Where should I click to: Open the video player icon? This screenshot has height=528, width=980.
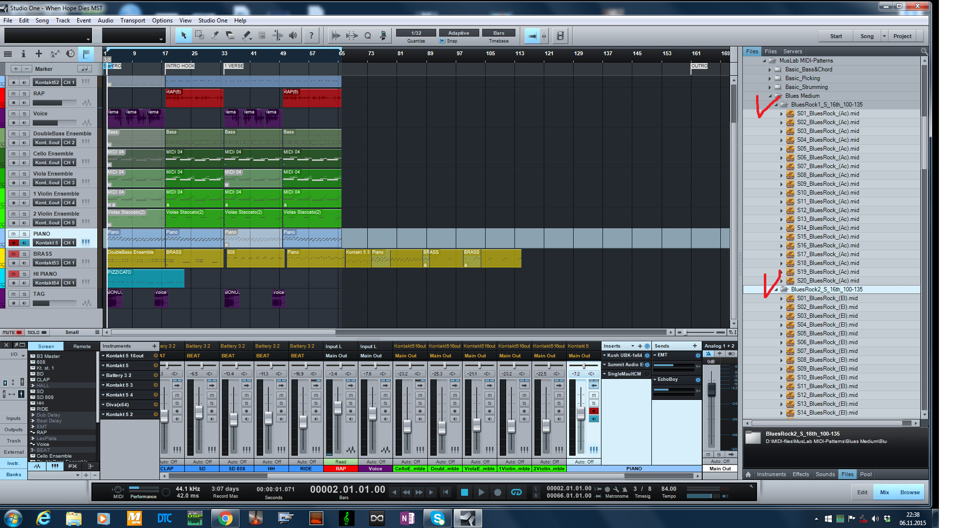pos(560,36)
